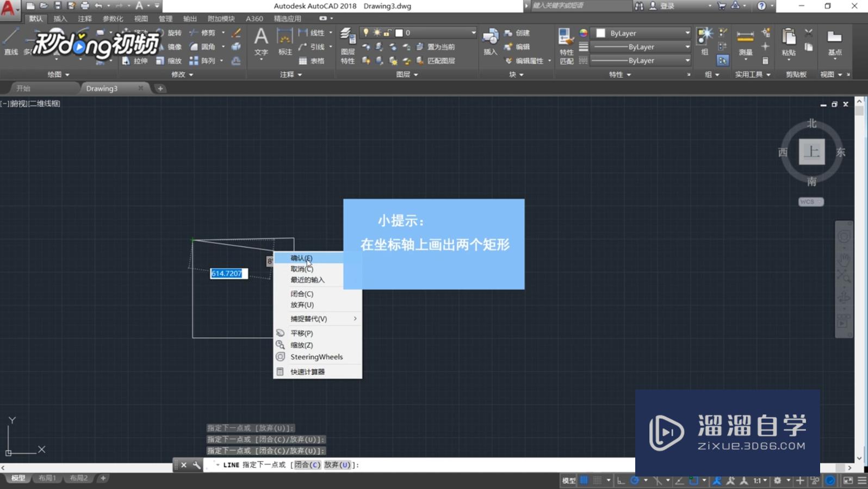
Task: Switch to the Layout1 (布局1) tab
Action: (x=47, y=478)
